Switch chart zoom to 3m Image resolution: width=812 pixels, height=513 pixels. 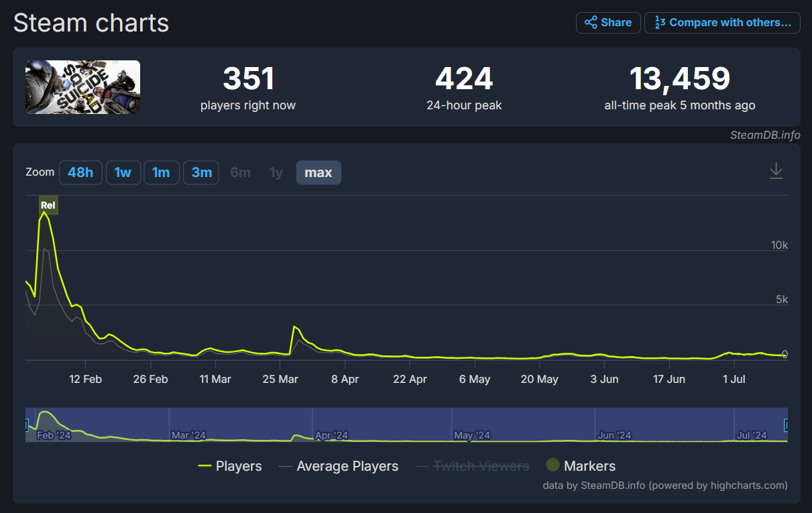pos(202,172)
